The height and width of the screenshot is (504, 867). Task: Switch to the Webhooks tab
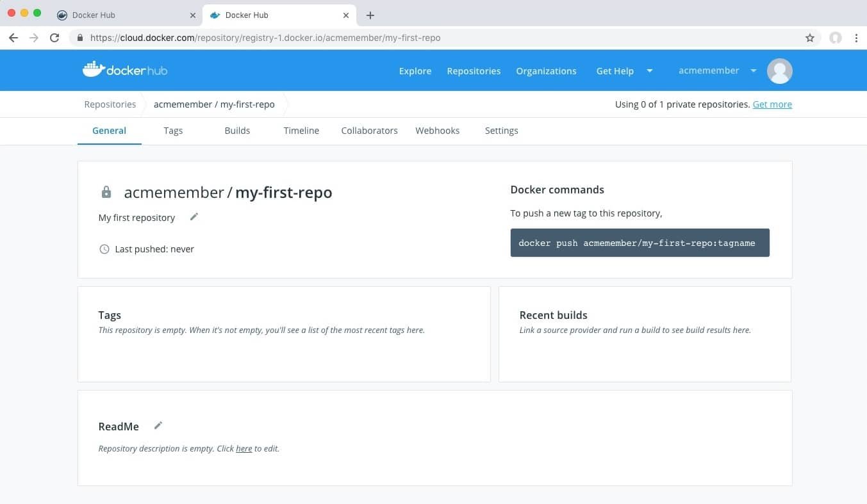(x=437, y=131)
